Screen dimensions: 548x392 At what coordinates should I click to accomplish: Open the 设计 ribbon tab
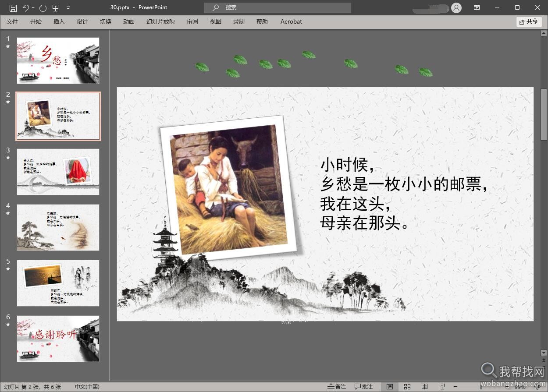click(x=82, y=21)
